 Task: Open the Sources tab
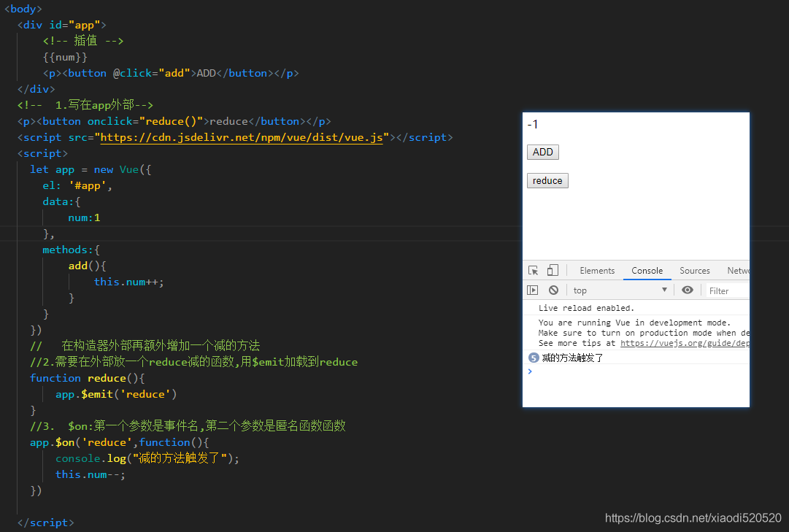pos(694,271)
